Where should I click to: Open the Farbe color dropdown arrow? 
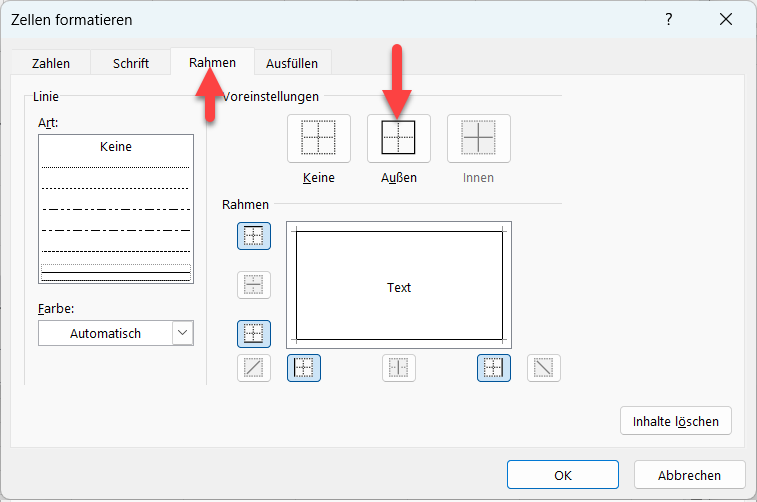point(182,333)
